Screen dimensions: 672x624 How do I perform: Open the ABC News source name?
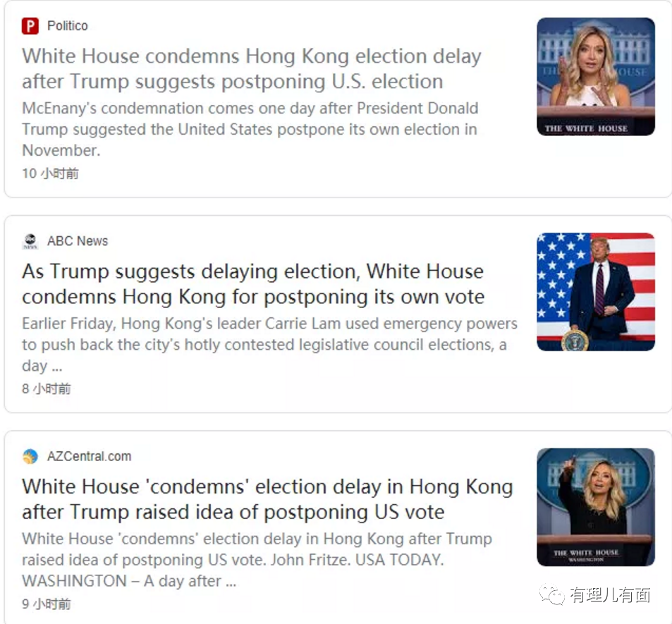78,241
